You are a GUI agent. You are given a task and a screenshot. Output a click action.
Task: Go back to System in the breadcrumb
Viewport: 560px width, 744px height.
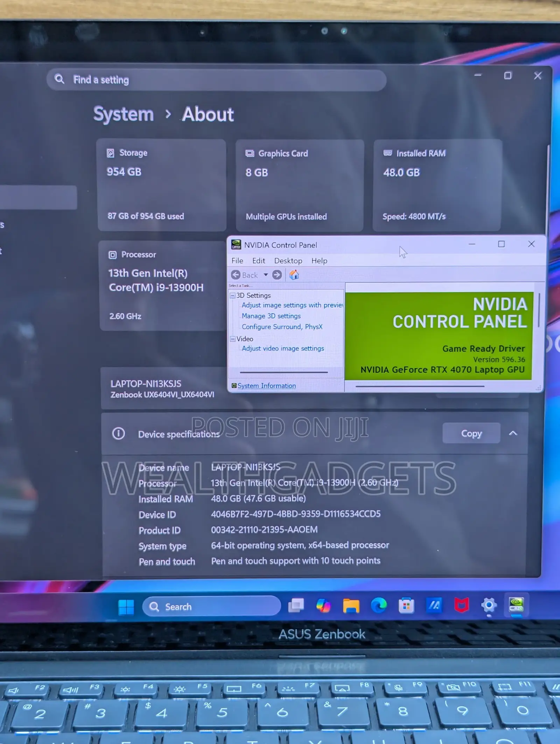tap(124, 114)
